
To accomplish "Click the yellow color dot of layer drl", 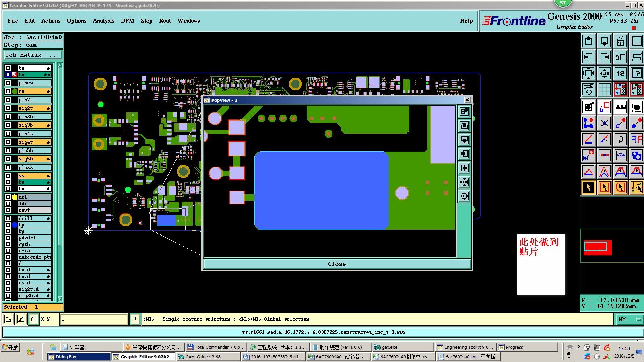I will click(14, 197).
